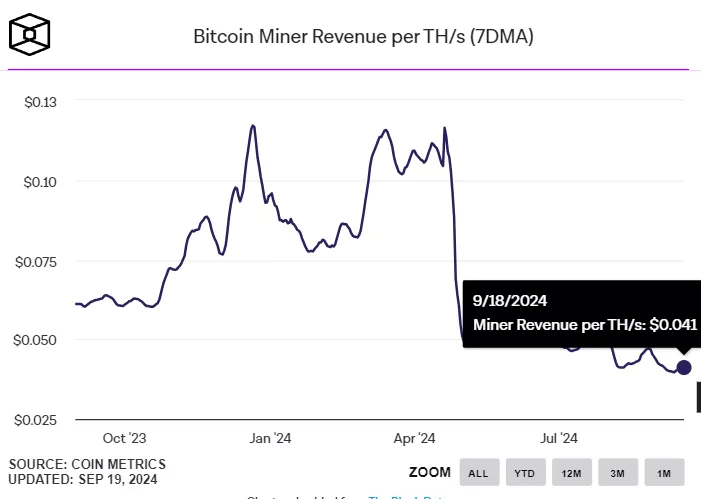This screenshot has height=499, width=701.
Task: Zoom chart to ALL time range
Action: 478,472
